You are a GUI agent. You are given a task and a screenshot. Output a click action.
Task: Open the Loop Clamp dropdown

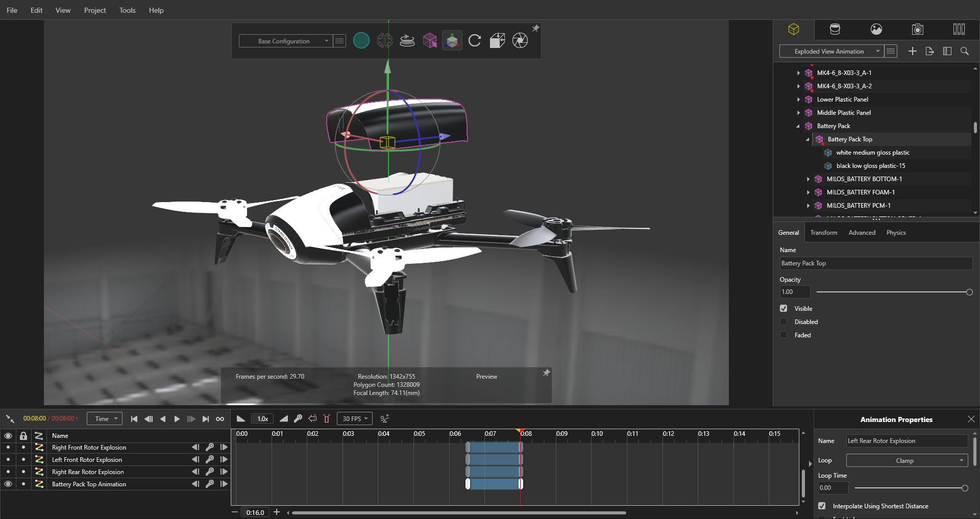pyautogui.click(x=906, y=461)
